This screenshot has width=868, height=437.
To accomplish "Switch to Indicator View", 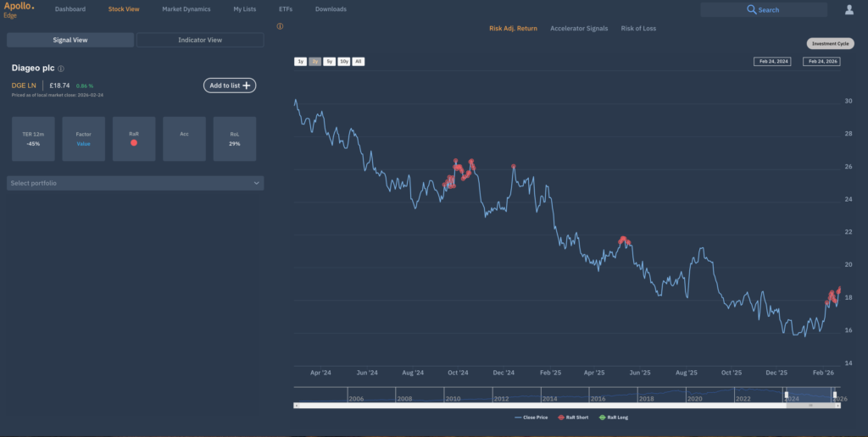I will [200, 40].
